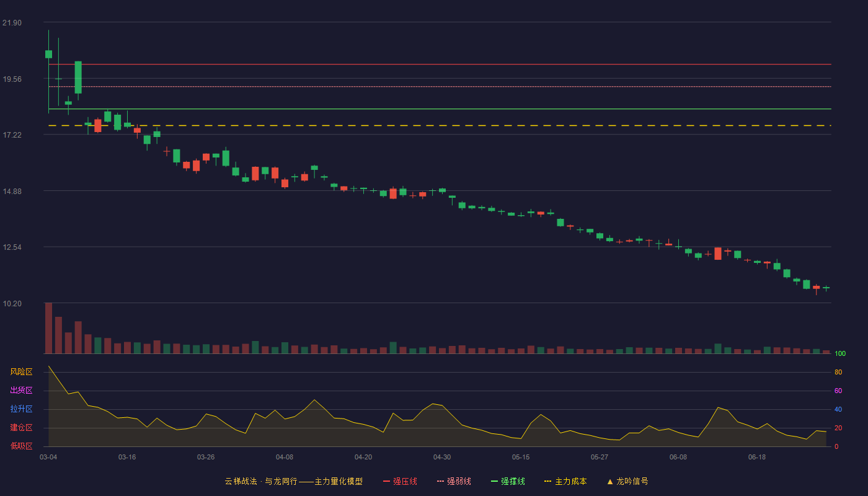The height and width of the screenshot is (496, 868).
Task: Toggle the 云梯战法 主力量化模型 legend entry
Action: [293, 481]
